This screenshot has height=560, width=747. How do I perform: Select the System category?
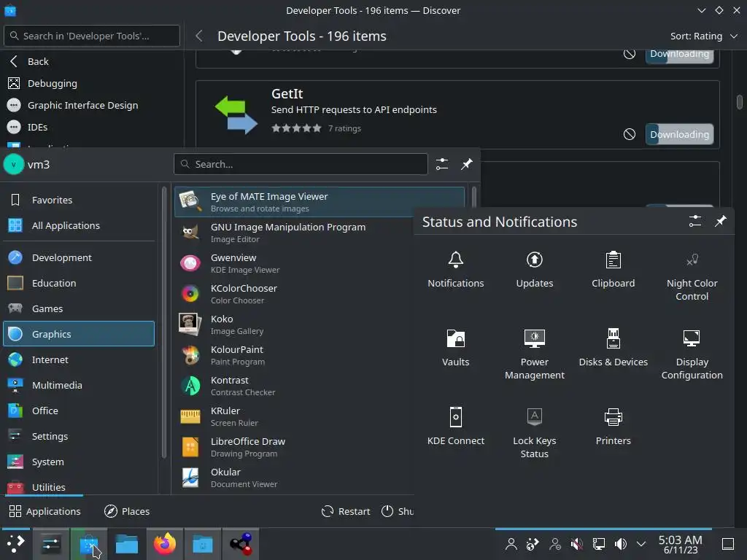point(79,462)
